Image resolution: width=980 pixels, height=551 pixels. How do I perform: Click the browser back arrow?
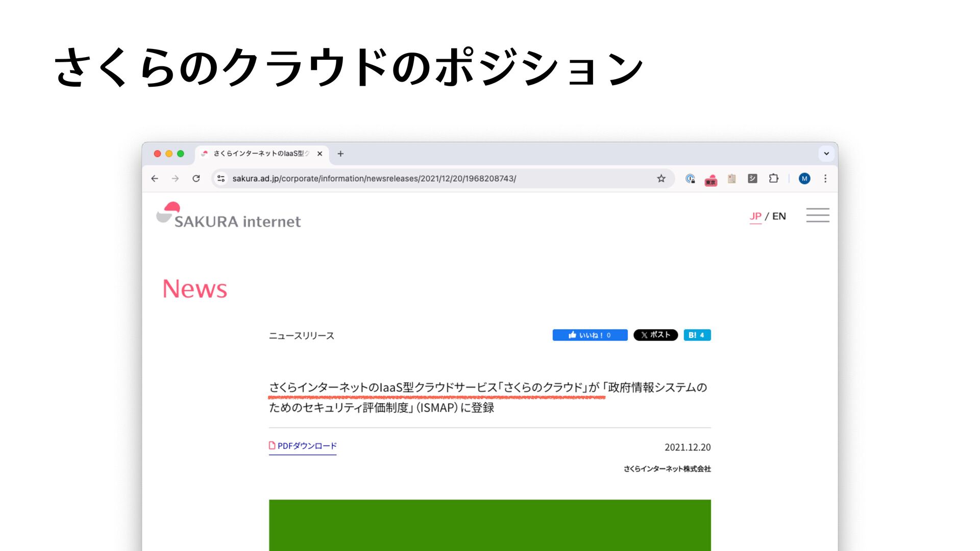point(155,179)
